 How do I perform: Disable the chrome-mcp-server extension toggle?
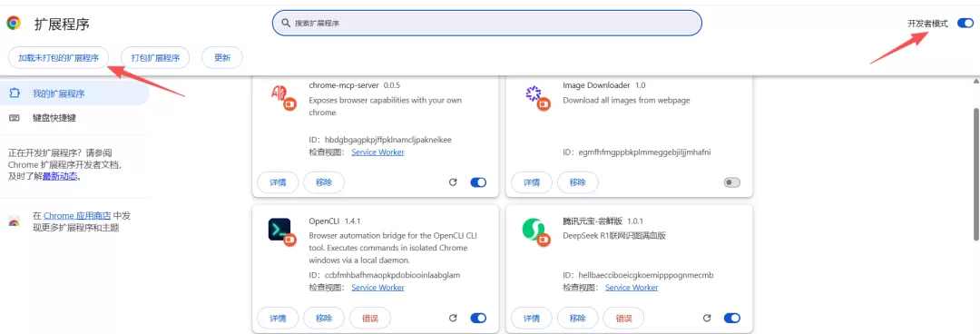pyautogui.click(x=478, y=182)
